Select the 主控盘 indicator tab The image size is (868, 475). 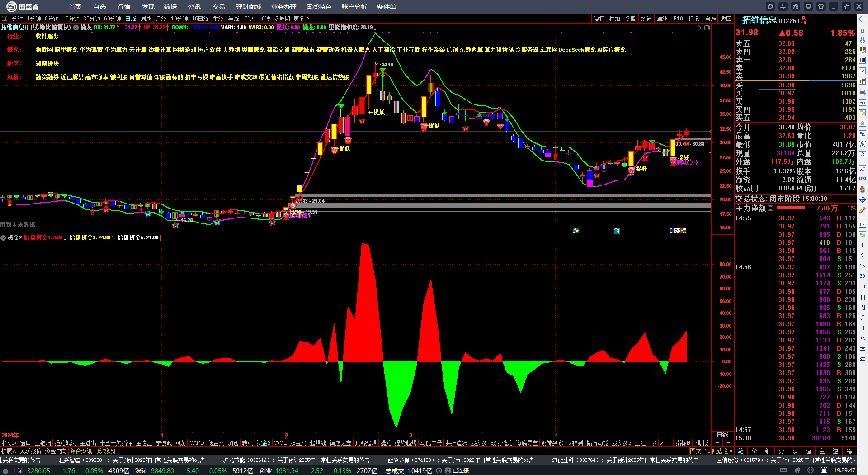click(x=144, y=443)
